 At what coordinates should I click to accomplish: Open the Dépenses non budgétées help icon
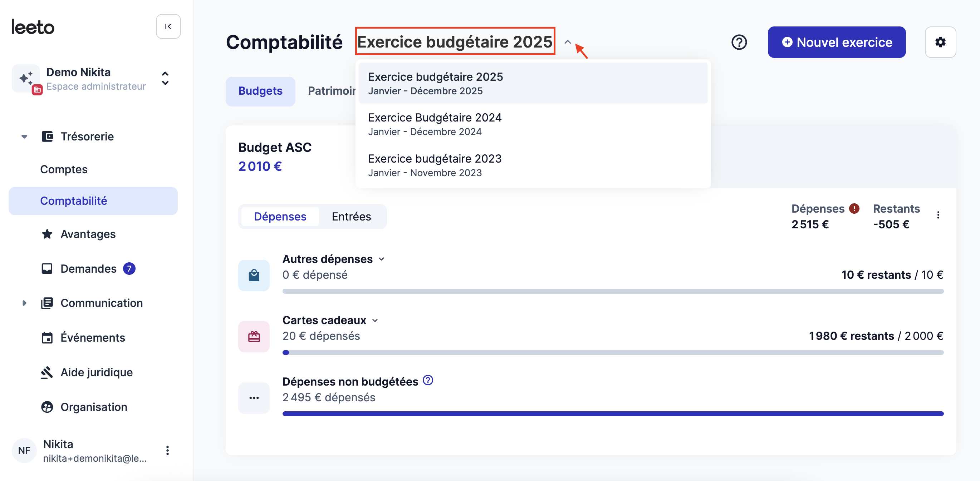(x=428, y=380)
